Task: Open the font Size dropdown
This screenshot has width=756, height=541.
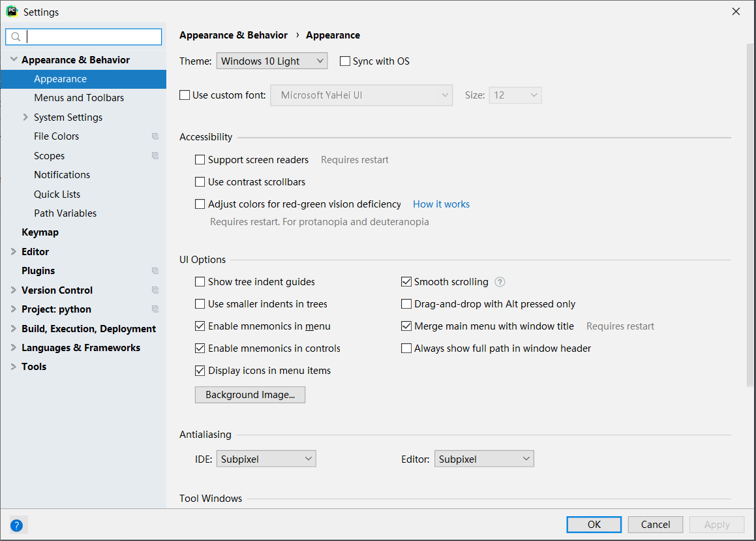Action: [515, 95]
